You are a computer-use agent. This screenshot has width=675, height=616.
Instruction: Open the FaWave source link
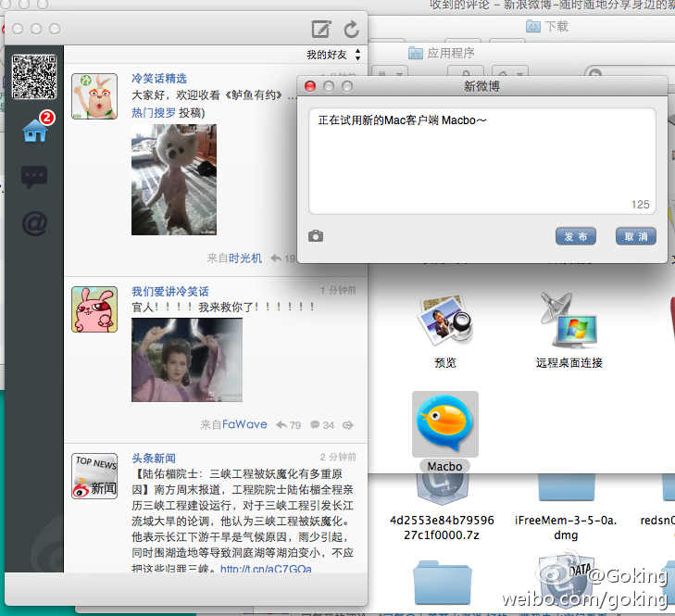tap(244, 425)
